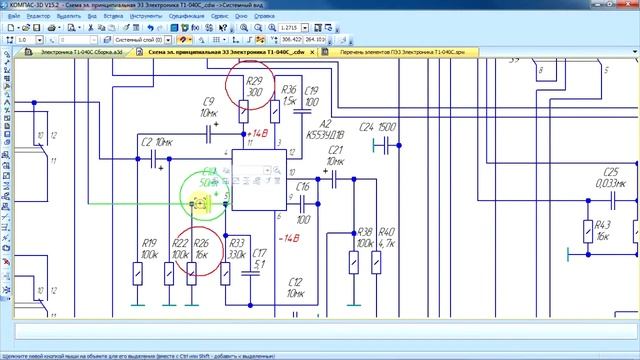
Task: Click the rebuild icon at toolbar end
Action: pyautogui.click(x=328, y=28)
